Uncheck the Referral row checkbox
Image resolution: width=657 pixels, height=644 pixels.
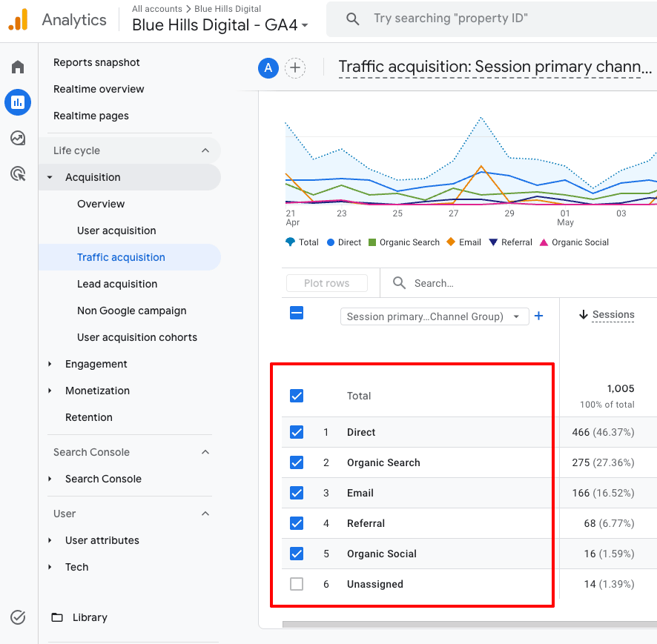tap(297, 523)
